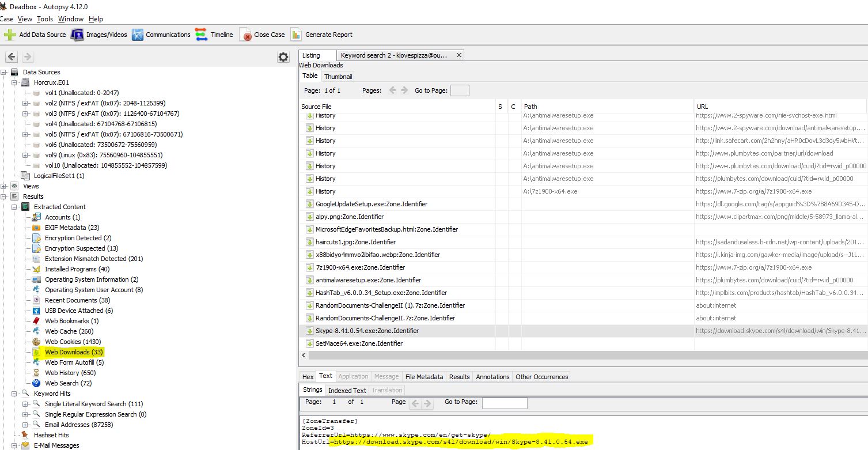
Task: Click Generate Report icon
Action: (295, 35)
